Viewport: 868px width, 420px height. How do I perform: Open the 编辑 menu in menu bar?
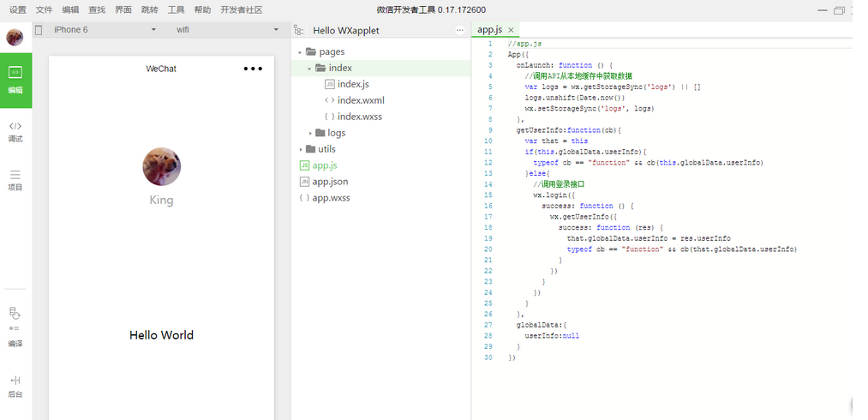[x=70, y=10]
